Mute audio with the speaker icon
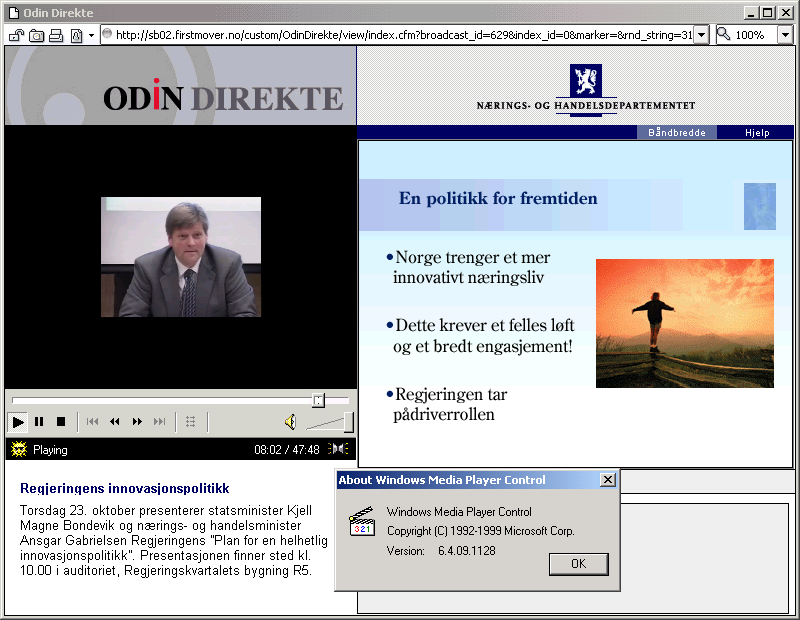 [289, 422]
